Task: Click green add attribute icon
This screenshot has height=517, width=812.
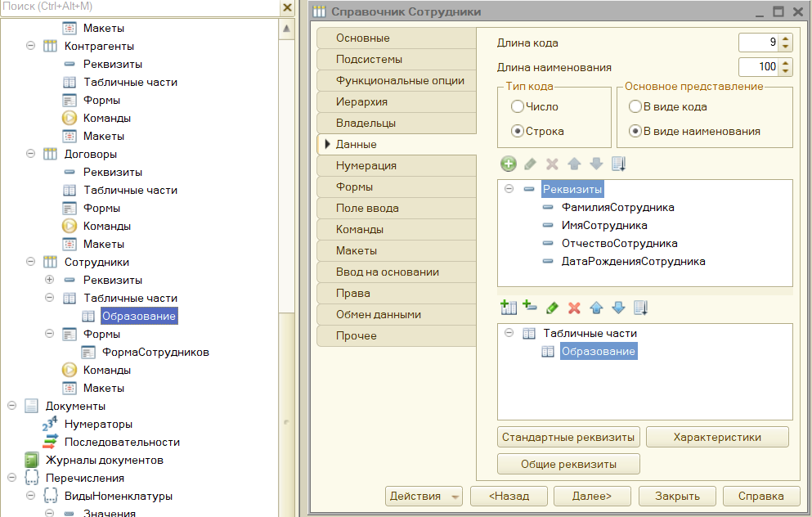Action: pyautogui.click(x=509, y=164)
